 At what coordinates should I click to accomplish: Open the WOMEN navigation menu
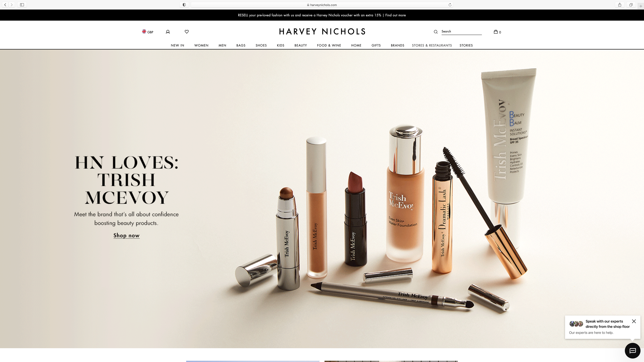coord(201,45)
